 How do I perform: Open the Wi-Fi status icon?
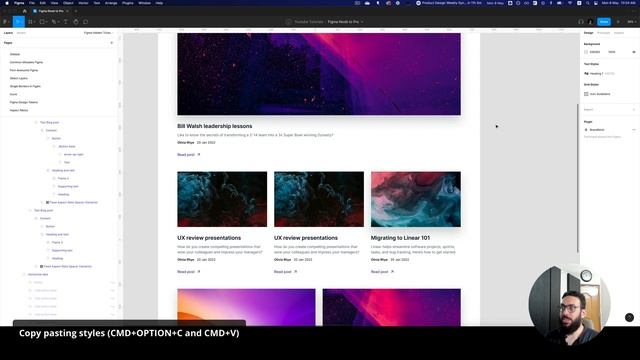pyautogui.click(x=570, y=3)
